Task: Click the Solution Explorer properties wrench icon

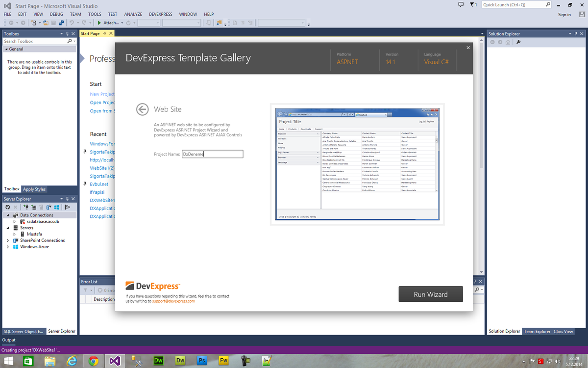Action: click(518, 42)
